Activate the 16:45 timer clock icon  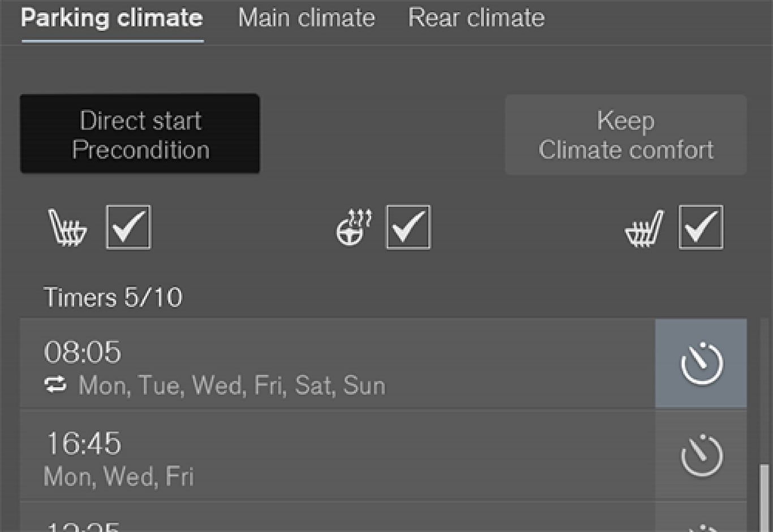701,455
